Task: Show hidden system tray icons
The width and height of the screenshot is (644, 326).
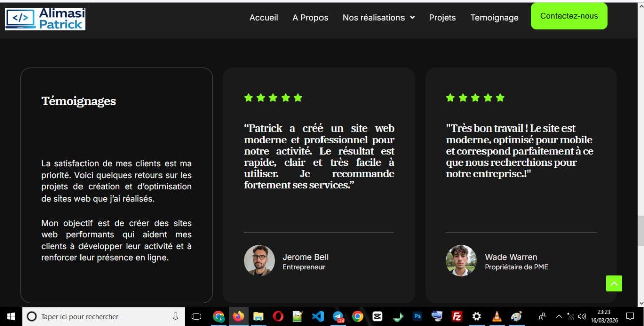Action: pyautogui.click(x=559, y=316)
